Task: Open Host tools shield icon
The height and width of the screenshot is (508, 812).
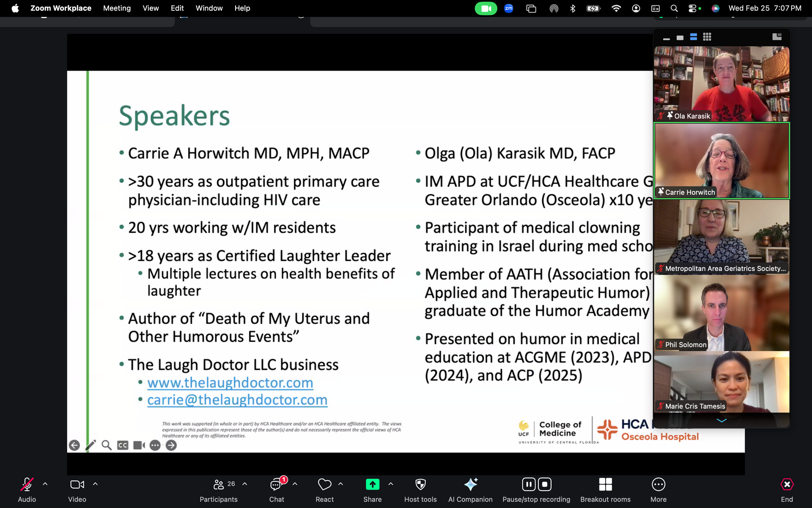Action: 420,485
